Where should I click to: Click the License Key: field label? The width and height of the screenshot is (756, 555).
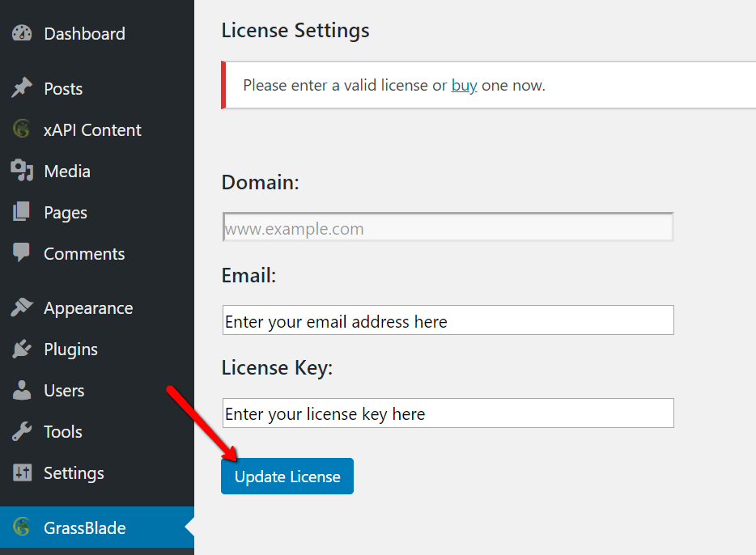278,368
